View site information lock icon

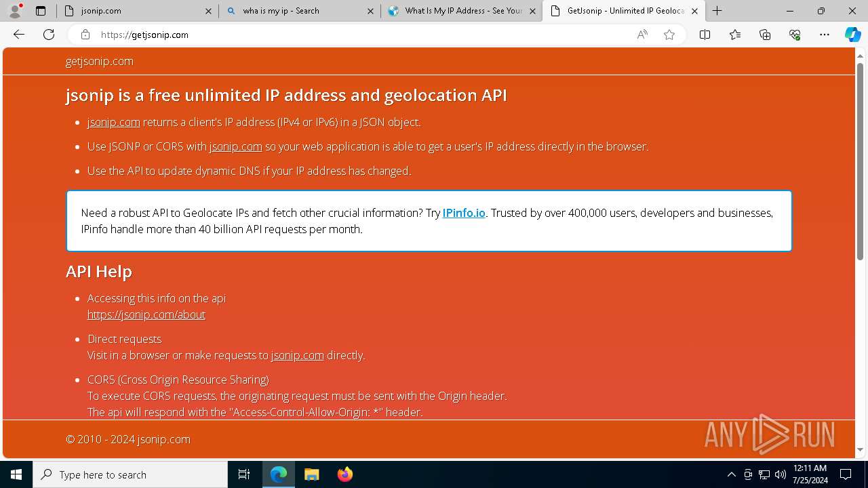pos(85,35)
